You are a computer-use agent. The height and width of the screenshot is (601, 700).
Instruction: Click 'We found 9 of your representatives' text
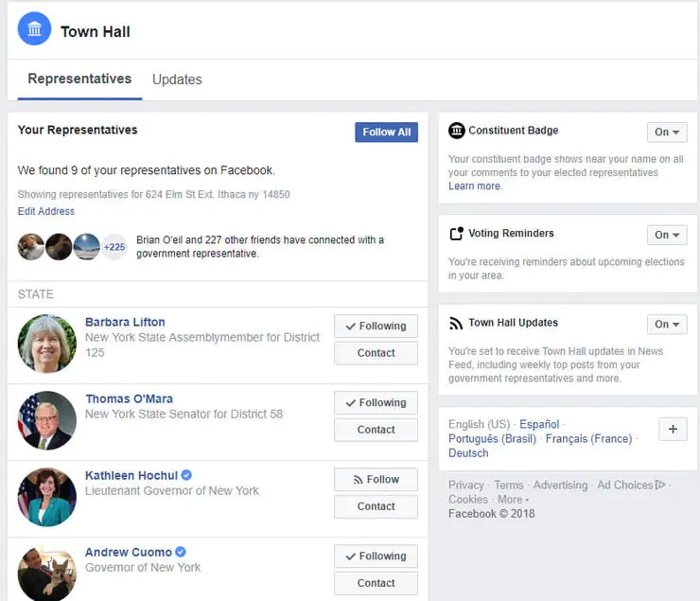click(146, 170)
